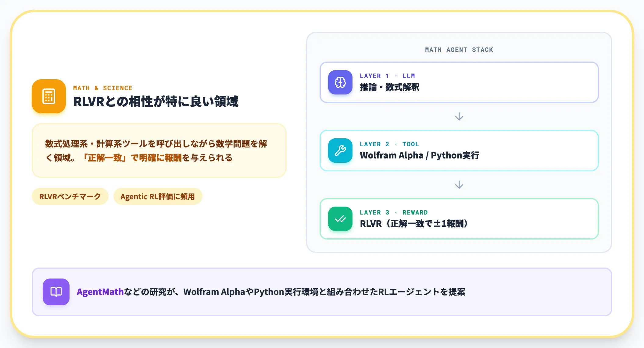
Task: Click the highlighted 「正解一致」で明確に報酬 phrase
Action: click(x=131, y=158)
